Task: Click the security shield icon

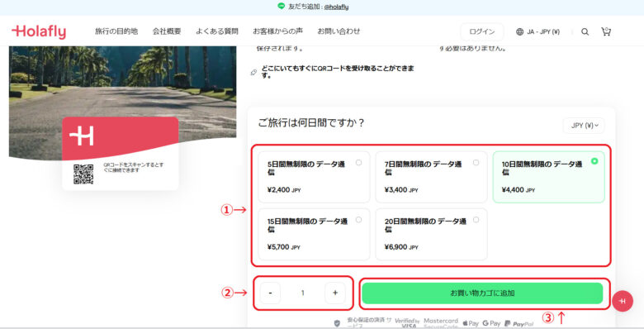Action: (x=337, y=324)
